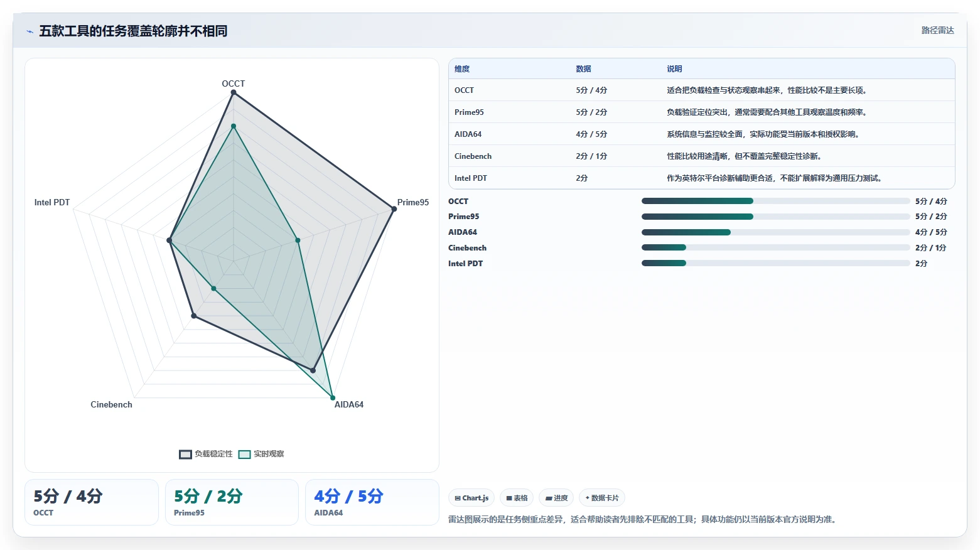
Task: Select the dark Cinebench data point on radar
Action: click(193, 316)
